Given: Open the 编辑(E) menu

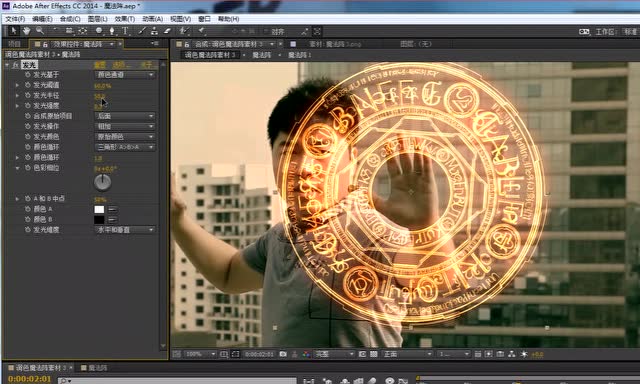Looking at the screenshot, I should point(42,19).
